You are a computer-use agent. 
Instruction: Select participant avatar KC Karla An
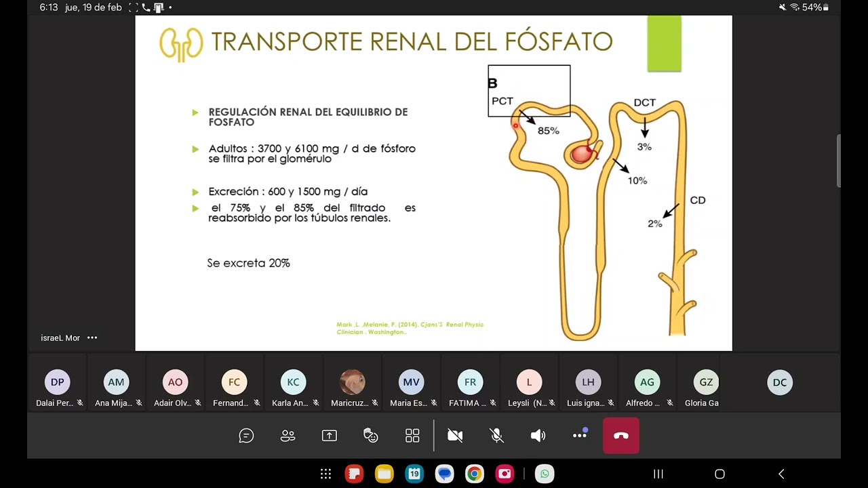pos(293,382)
